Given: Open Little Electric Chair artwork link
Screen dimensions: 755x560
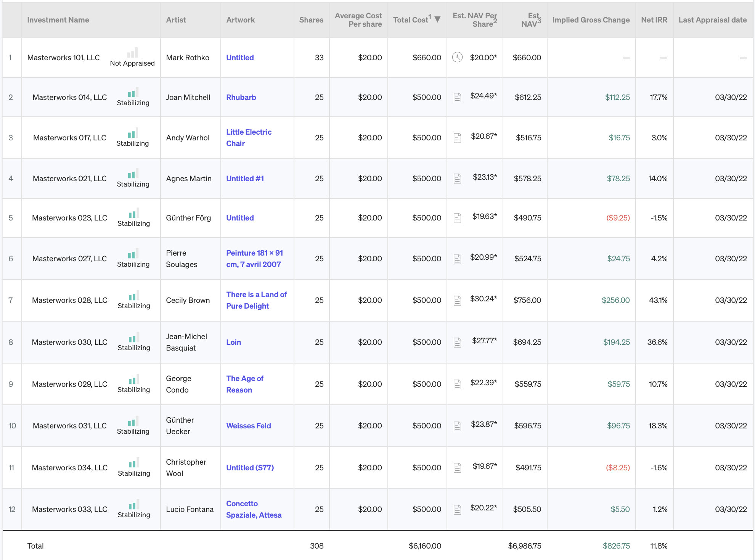Looking at the screenshot, I should [249, 138].
